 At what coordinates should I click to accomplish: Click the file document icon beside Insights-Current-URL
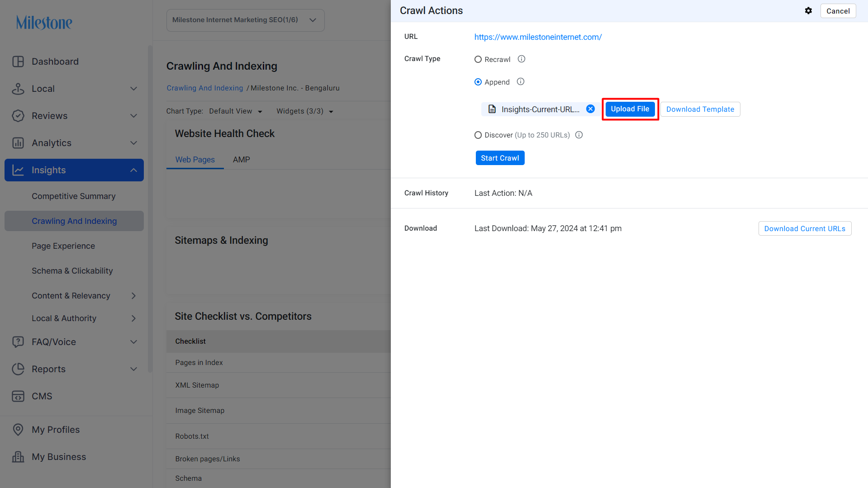[492, 109]
